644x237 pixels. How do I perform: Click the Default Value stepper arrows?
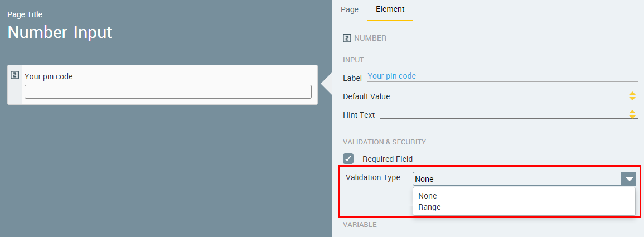coord(632,96)
